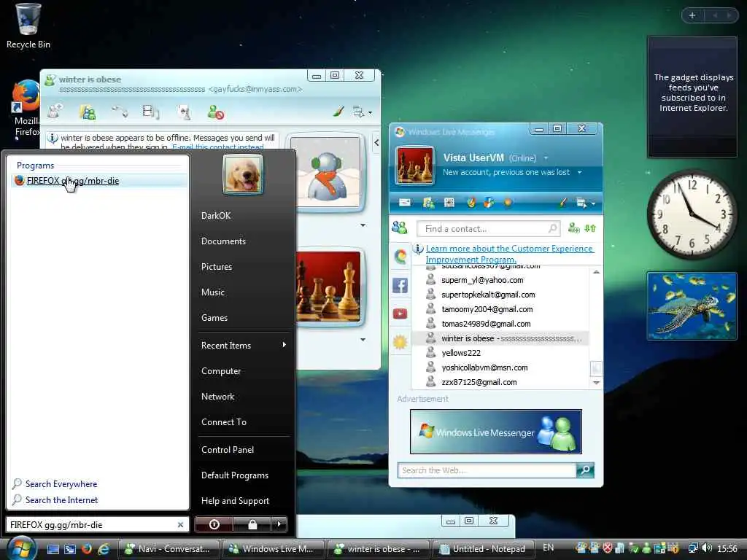747x560 pixels.
Task: Click the colorful swirl tab in Messenger sidebar
Action: pyautogui.click(x=400, y=257)
